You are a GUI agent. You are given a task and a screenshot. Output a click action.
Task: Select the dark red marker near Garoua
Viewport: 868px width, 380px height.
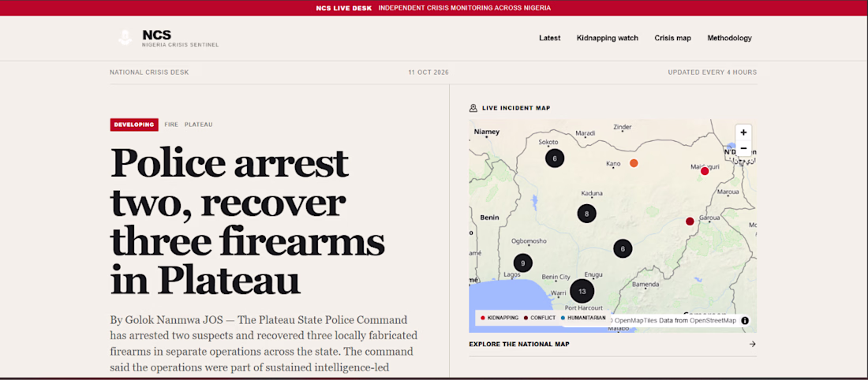pyautogui.click(x=690, y=222)
